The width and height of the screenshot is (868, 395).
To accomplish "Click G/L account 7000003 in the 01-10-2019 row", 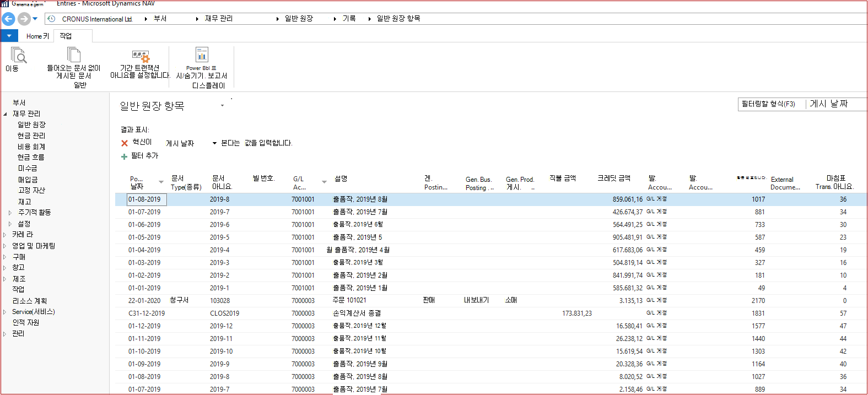I will tap(303, 351).
